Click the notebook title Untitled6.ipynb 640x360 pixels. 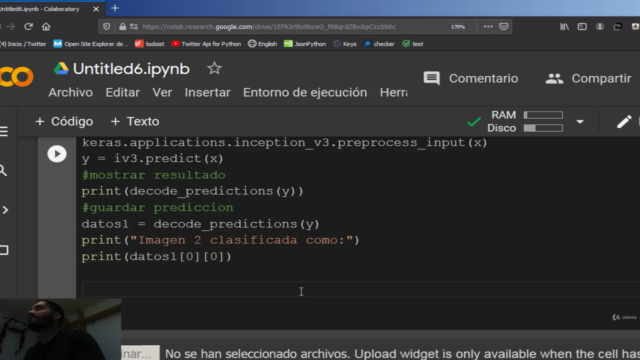pos(131,69)
